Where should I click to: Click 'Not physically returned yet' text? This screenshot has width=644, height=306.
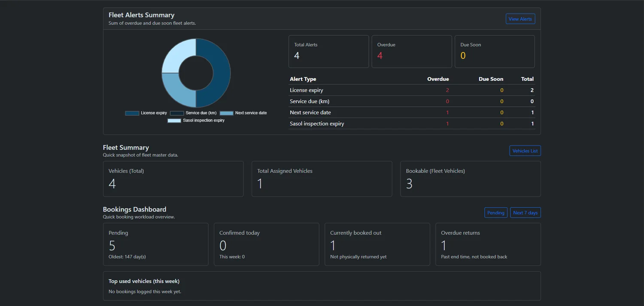358,257
